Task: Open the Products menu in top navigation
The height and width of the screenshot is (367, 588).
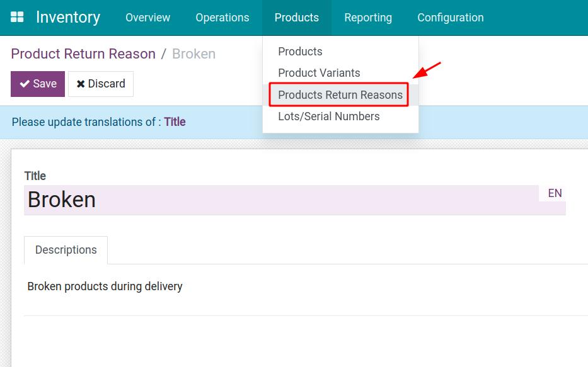Action: tap(296, 18)
